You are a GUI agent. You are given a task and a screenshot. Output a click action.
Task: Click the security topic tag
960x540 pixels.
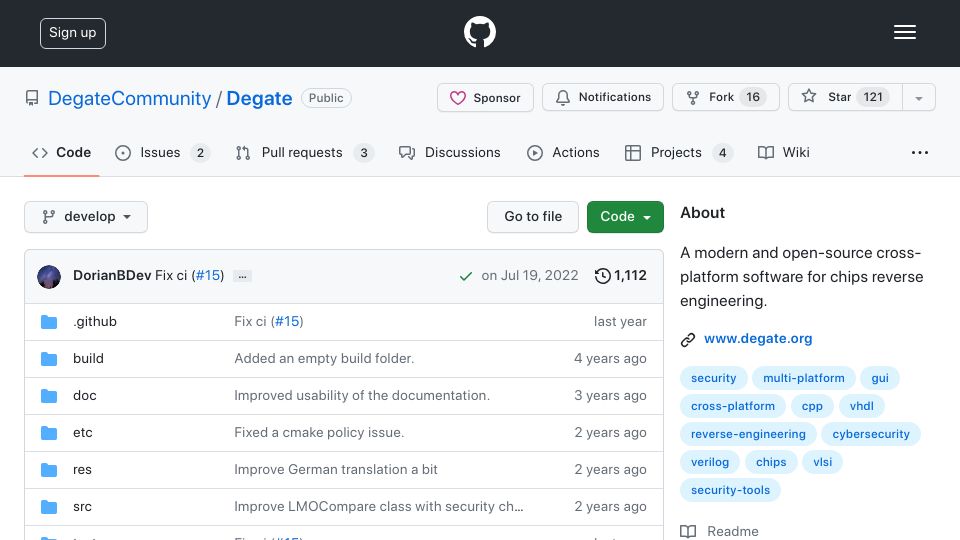pos(713,378)
